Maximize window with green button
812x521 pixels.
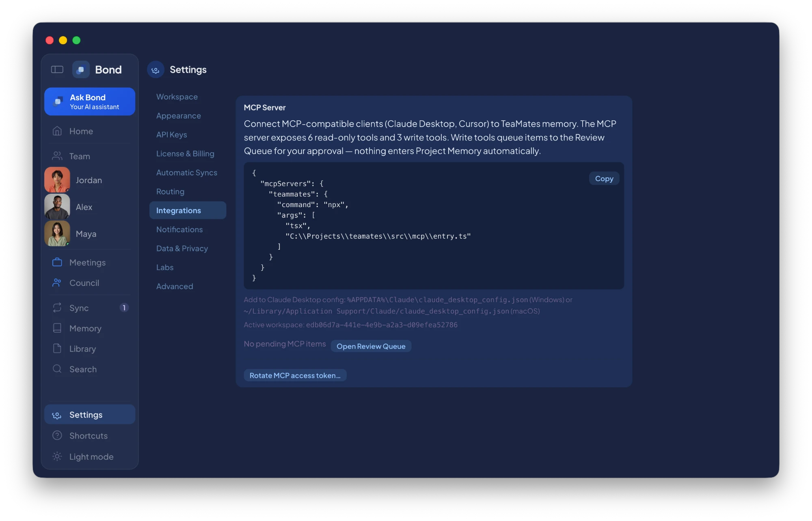(x=76, y=40)
